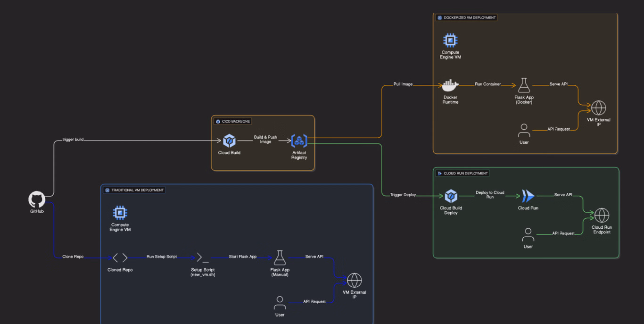This screenshot has width=644, height=324.
Task: Select the Cloud Build Deploy icon
Action: point(451,196)
